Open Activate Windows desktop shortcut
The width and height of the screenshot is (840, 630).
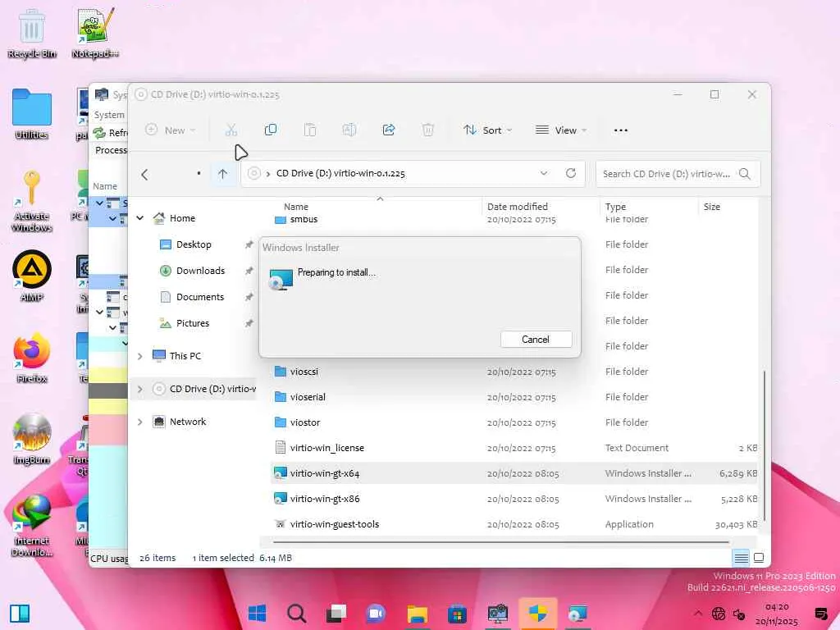[32, 201]
